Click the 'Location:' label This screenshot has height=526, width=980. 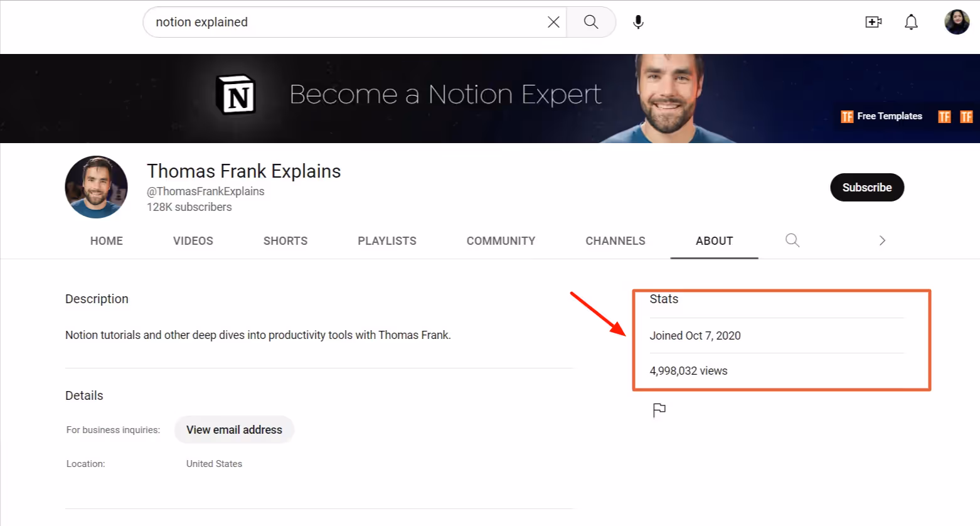tap(86, 464)
